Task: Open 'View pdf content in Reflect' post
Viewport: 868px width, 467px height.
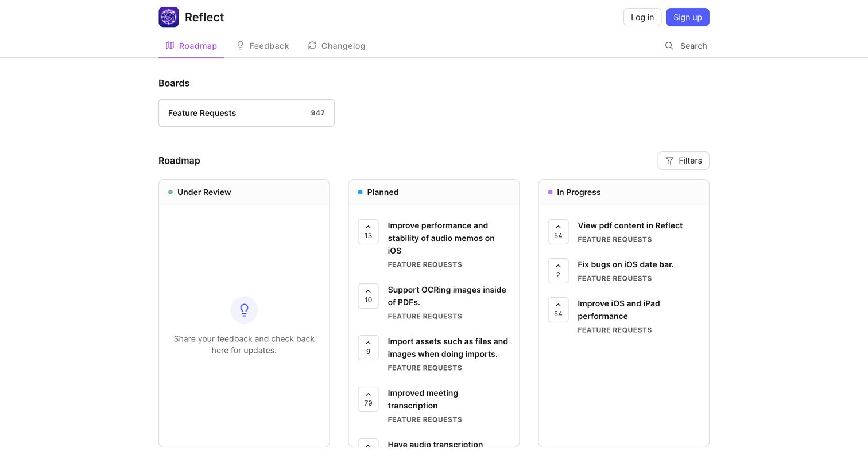Action: click(x=630, y=225)
